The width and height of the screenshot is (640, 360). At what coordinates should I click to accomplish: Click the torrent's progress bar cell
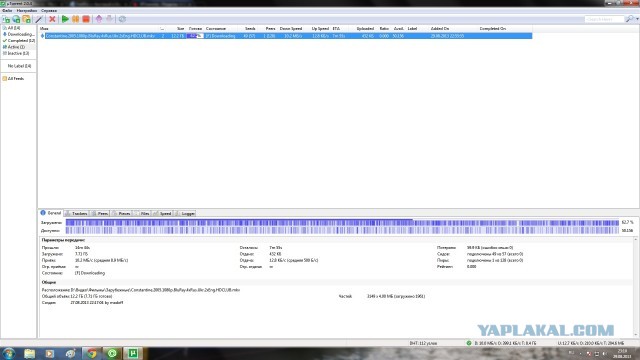[195, 36]
